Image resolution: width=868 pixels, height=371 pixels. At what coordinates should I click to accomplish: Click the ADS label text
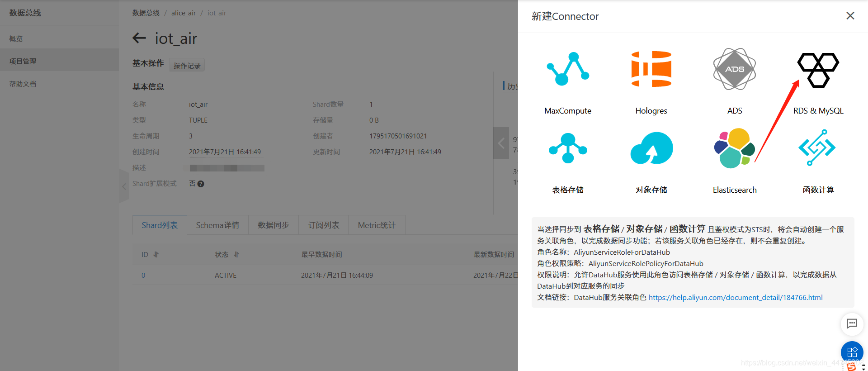[x=735, y=111]
